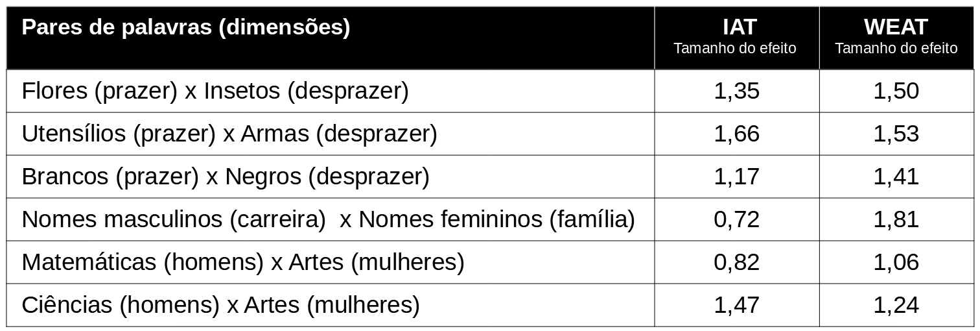
Task: Click the IAT value 1,35 cell
Action: tap(736, 91)
